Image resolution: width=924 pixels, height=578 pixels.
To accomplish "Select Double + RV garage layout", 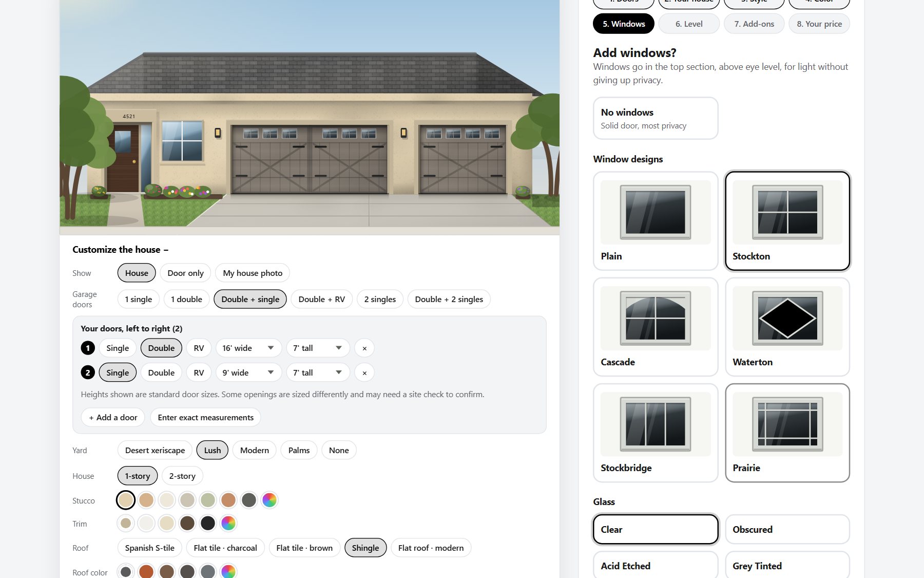I will click(x=322, y=300).
